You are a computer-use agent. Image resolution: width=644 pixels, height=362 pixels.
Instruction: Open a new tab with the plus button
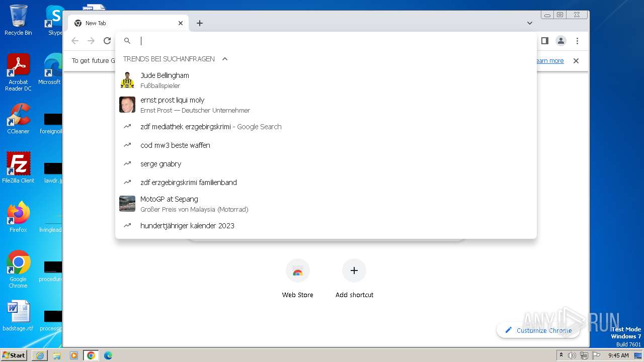[x=200, y=23]
